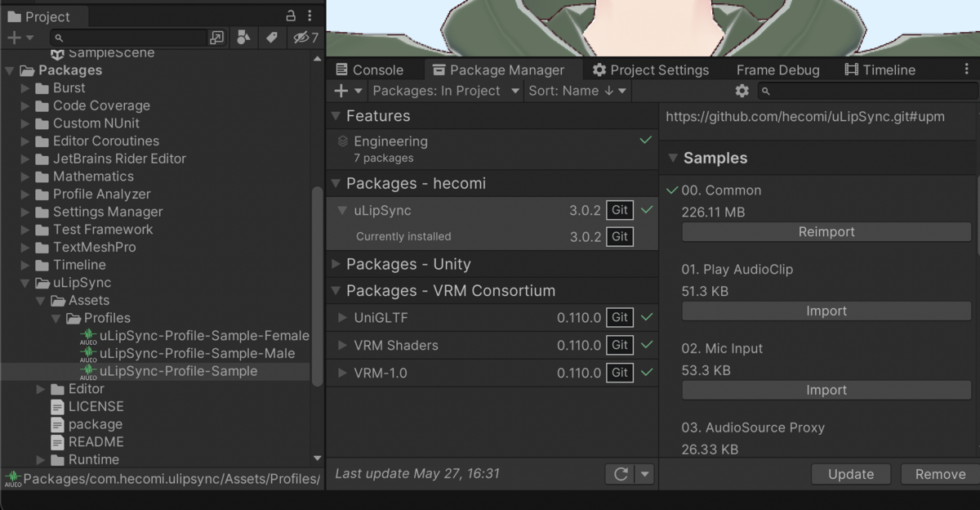The image size is (980, 510).
Task: Collapse the Packages - VRM Consortium group
Action: click(336, 291)
